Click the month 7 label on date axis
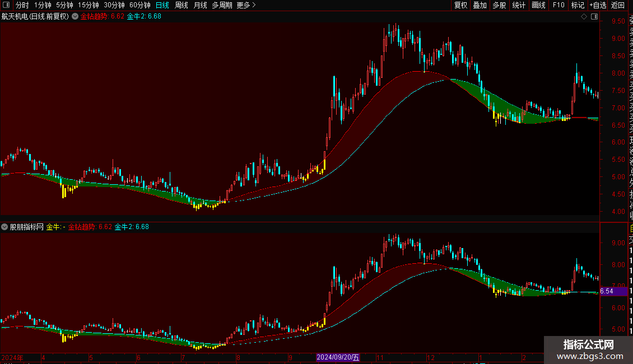 183,357
